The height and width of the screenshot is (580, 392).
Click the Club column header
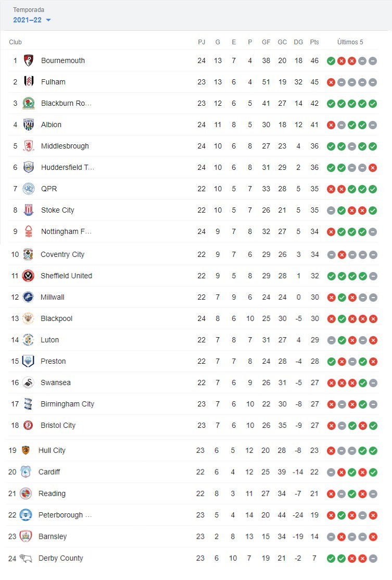[x=16, y=42]
